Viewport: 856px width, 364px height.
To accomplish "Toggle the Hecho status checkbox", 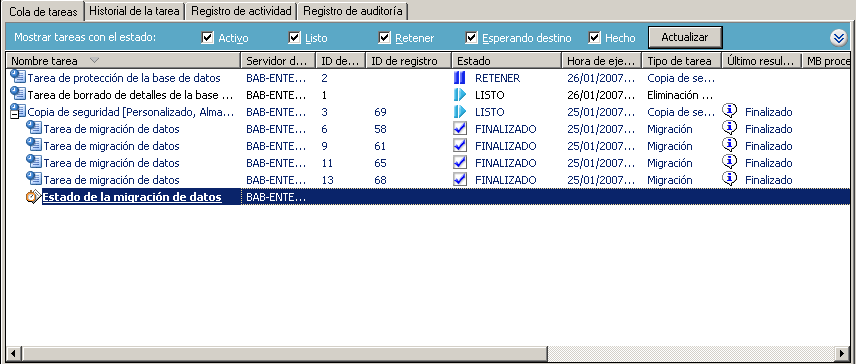I will click(x=595, y=38).
